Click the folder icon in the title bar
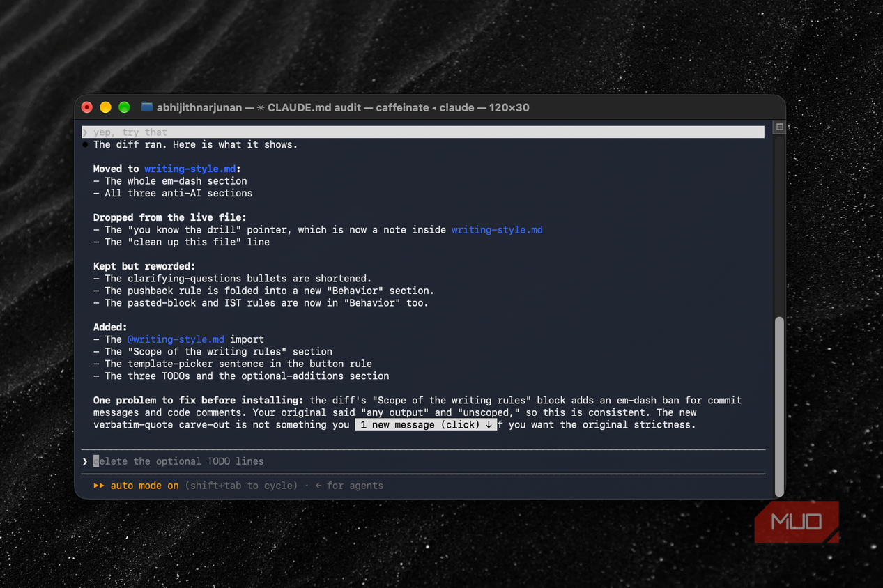The height and width of the screenshot is (588, 883). tap(147, 107)
